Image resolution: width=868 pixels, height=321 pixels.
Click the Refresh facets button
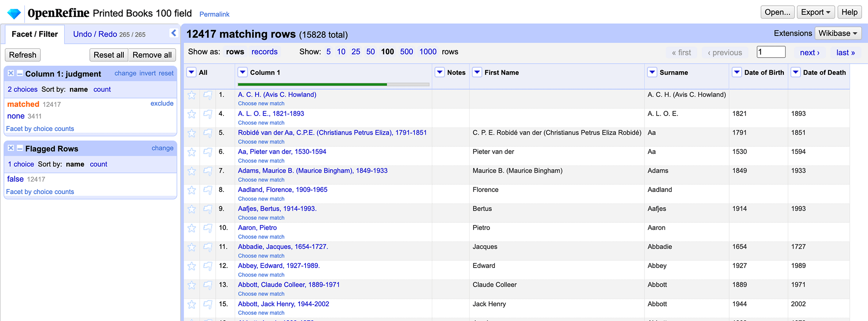point(23,55)
